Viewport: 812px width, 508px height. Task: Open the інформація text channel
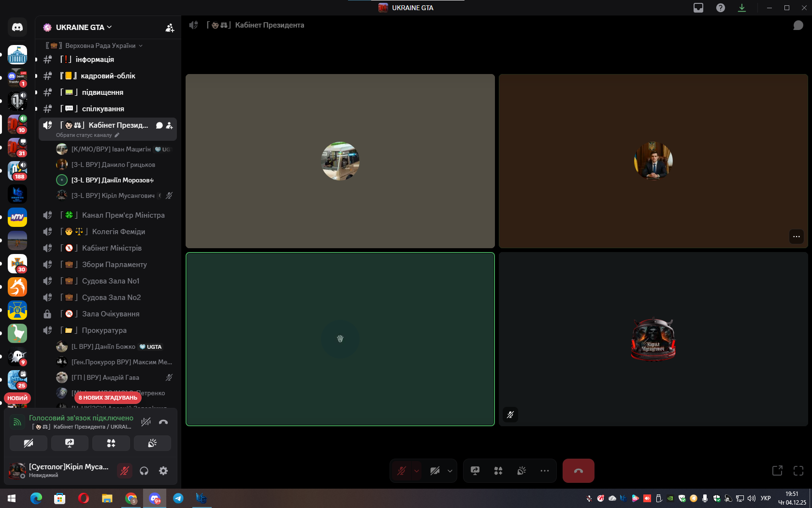pos(108,60)
